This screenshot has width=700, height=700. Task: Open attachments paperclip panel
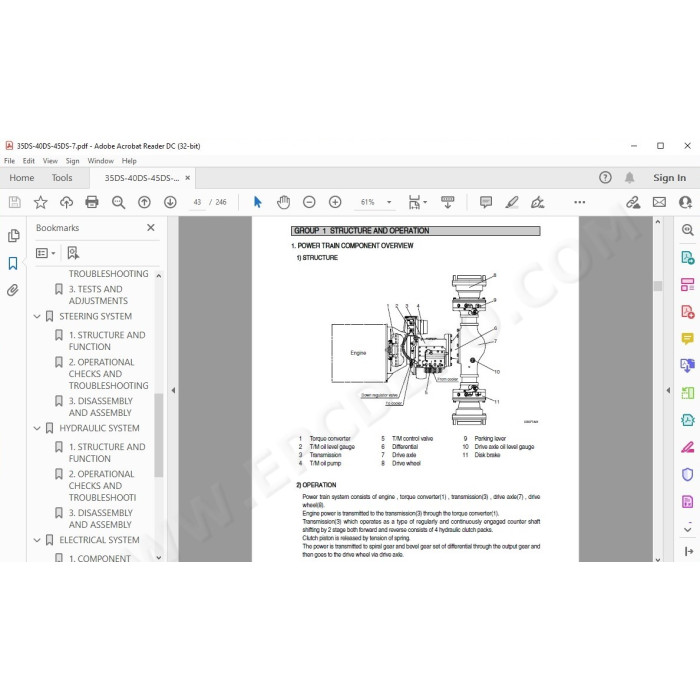click(x=13, y=290)
